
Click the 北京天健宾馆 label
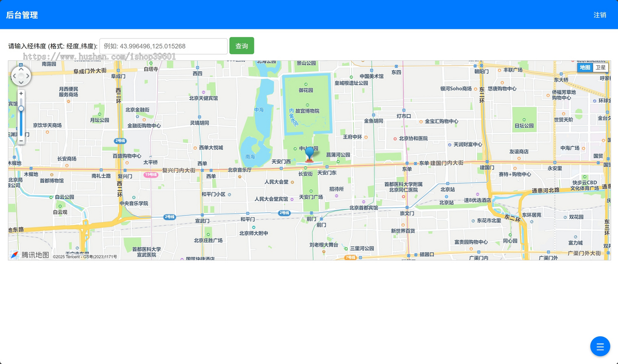click(203, 98)
